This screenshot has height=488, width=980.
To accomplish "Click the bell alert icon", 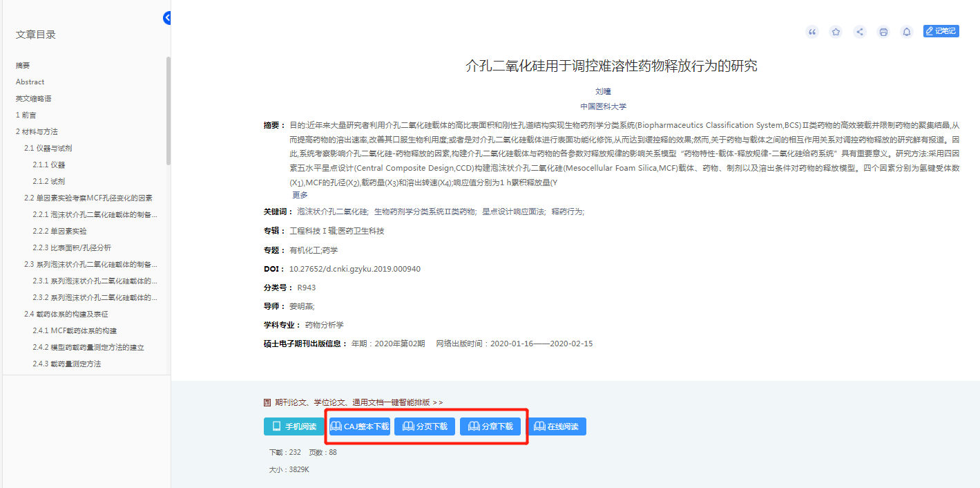I will 907,32.
